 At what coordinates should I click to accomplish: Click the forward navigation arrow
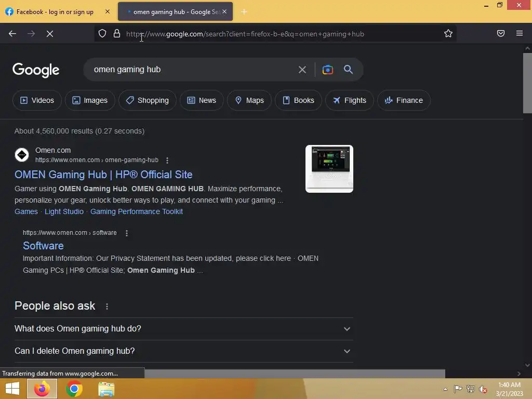click(31, 34)
